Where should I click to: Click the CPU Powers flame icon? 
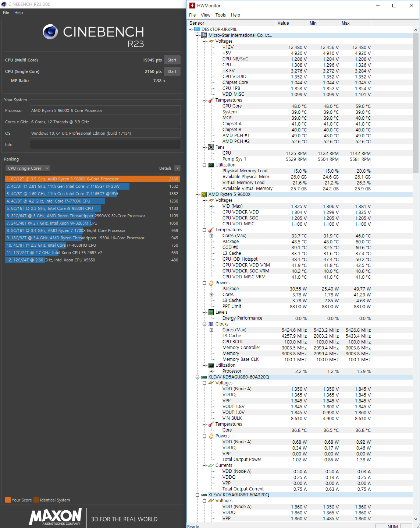(x=211, y=283)
